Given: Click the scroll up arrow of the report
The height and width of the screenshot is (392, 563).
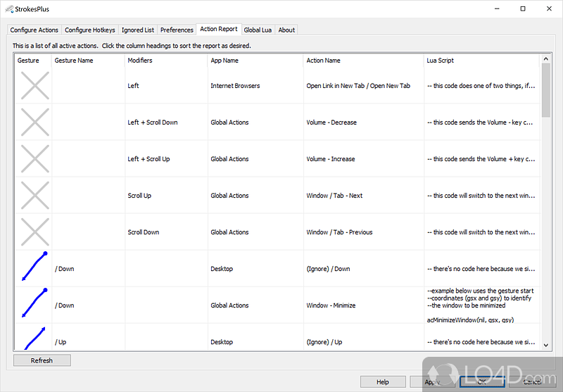Looking at the screenshot, I should [x=546, y=59].
